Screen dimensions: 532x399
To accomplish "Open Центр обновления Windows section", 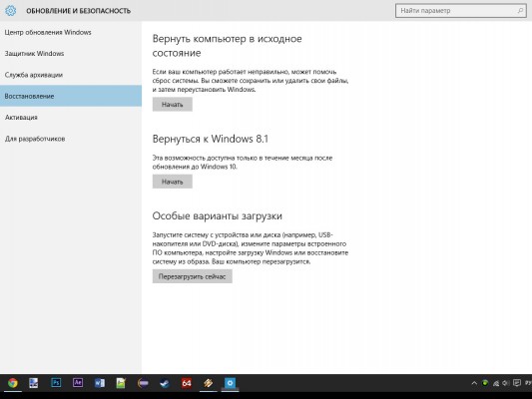I will (48, 32).
